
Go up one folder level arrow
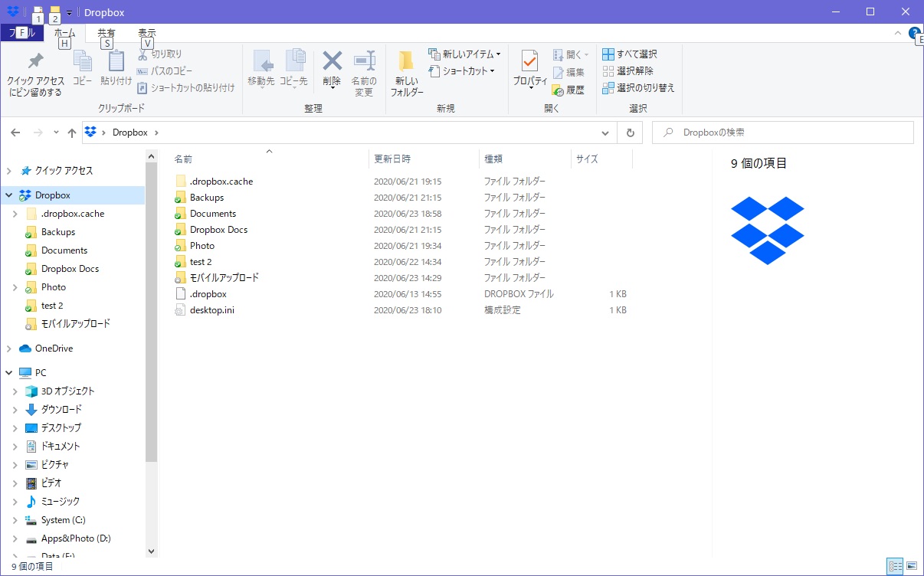pos(72,133)
